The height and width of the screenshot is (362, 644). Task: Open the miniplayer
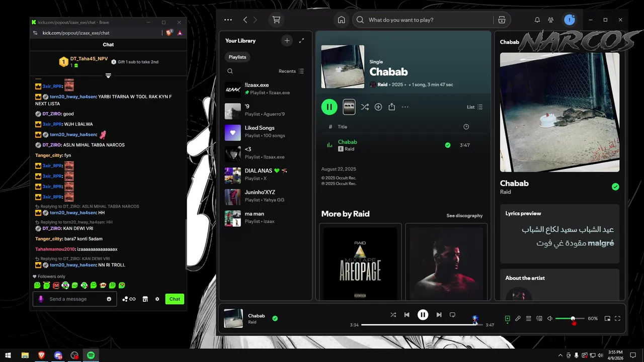tap(607, 318)
